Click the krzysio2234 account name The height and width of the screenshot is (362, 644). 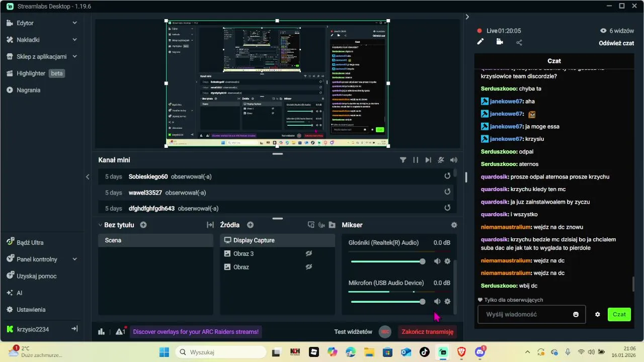[x=33, y=329]
